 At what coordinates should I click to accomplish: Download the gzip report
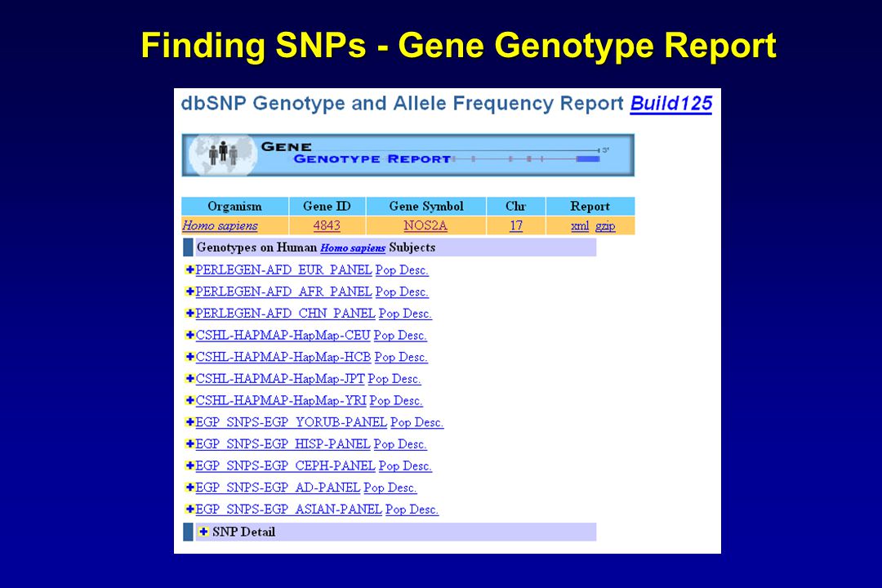tap(605, 225)
